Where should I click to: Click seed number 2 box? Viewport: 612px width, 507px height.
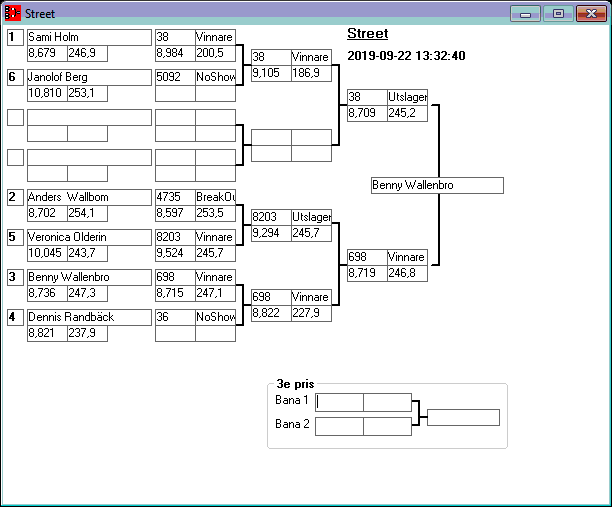click(15, 197)
